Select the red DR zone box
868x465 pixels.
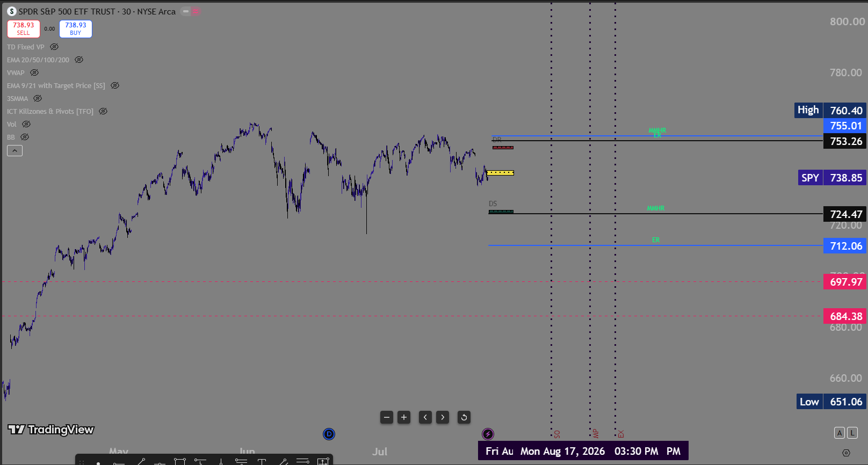pyautogui.click(x=503, y=148)
